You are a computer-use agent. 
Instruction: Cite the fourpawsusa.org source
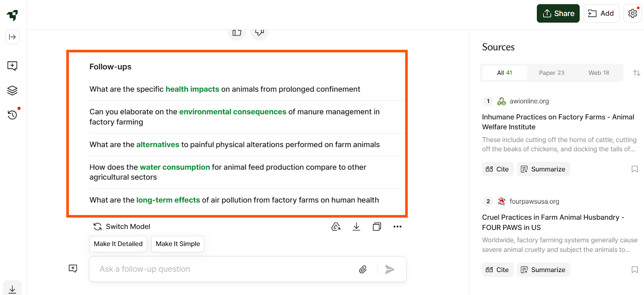(498, 270)
